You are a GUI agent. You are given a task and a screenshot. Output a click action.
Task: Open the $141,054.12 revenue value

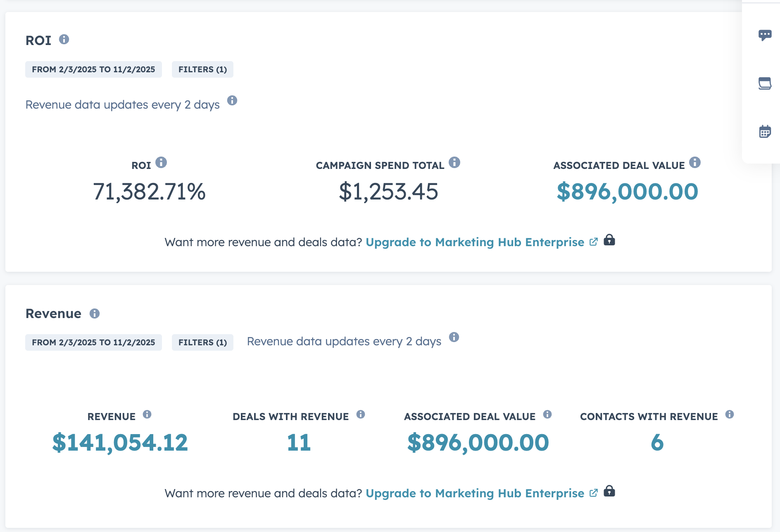[x=120, y=442]
